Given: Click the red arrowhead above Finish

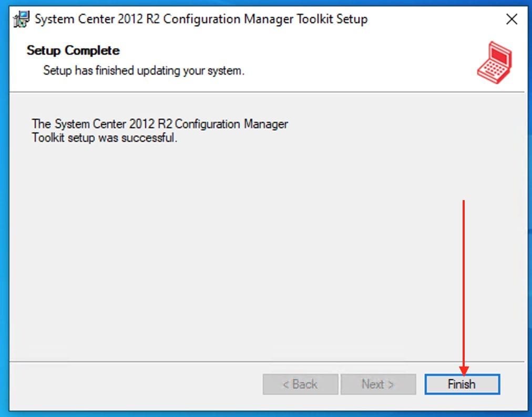Looking at the screenshot, I should pyautogui.click(x=464, y=371).
